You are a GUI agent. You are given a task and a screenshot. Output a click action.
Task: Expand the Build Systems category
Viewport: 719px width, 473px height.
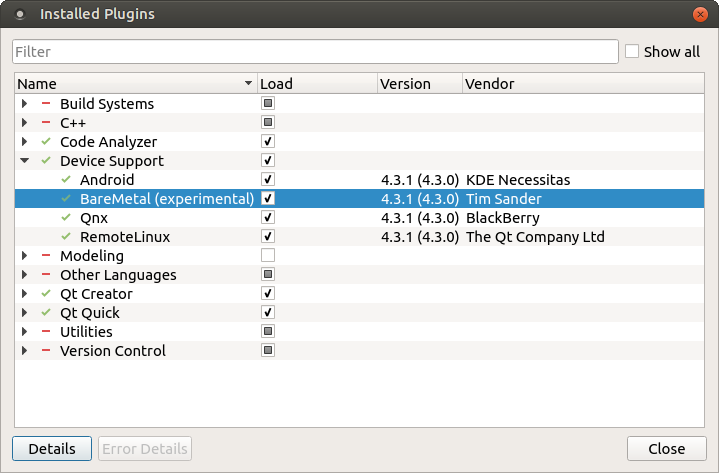click(x=24, y=104)
